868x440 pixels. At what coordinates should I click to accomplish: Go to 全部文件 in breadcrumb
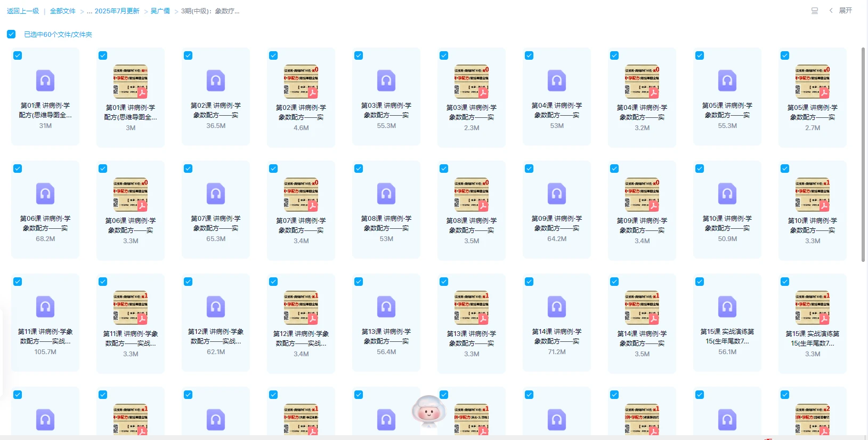[x=63, y=11]
